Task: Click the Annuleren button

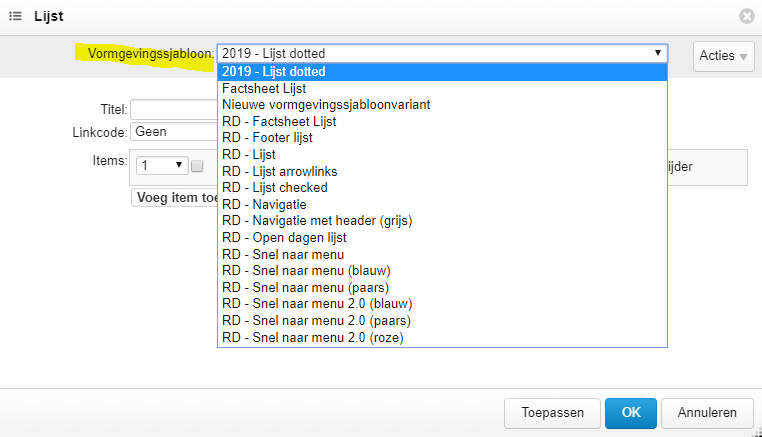Action: click(707, 413)
